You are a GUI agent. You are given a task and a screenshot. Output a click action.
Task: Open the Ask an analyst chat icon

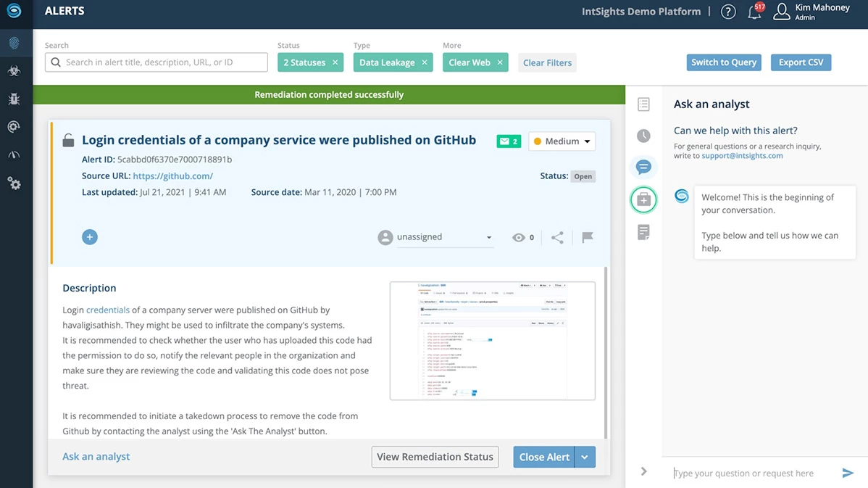(643, 167)
